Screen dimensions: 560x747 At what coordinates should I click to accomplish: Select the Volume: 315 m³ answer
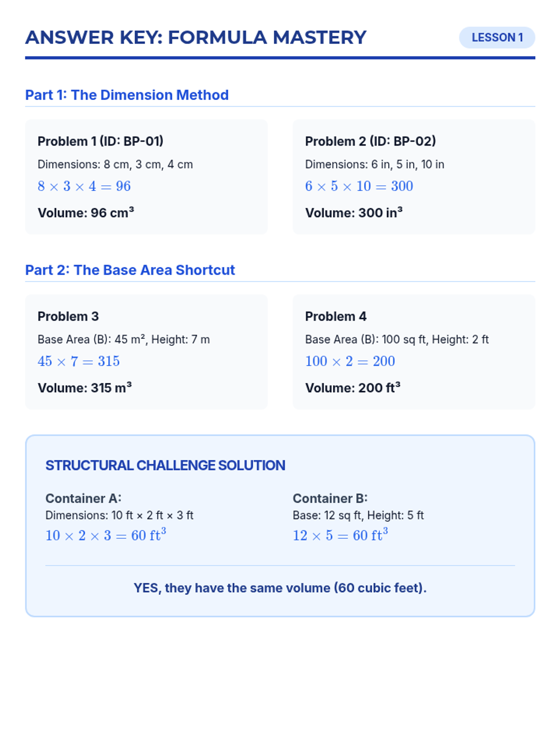[84, 388]
